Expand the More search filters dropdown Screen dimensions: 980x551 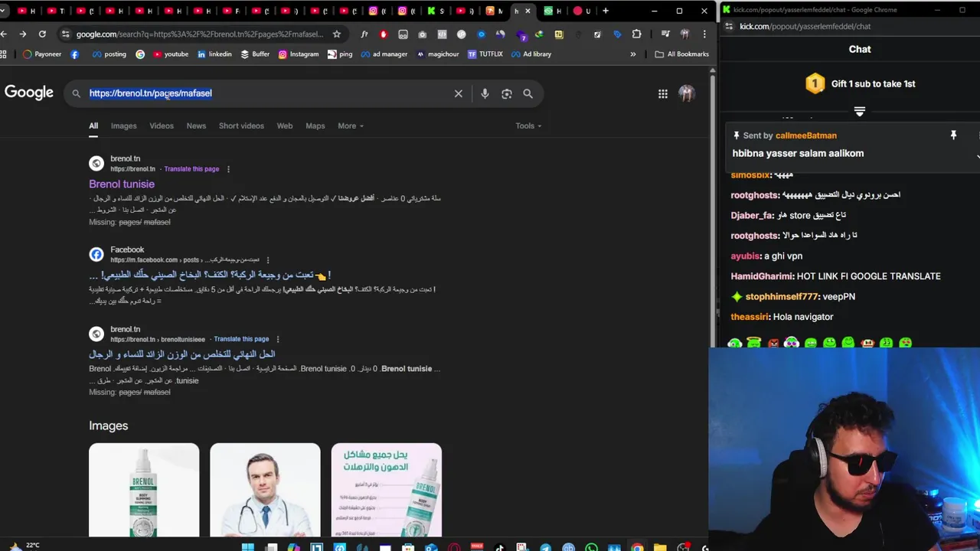351,126
